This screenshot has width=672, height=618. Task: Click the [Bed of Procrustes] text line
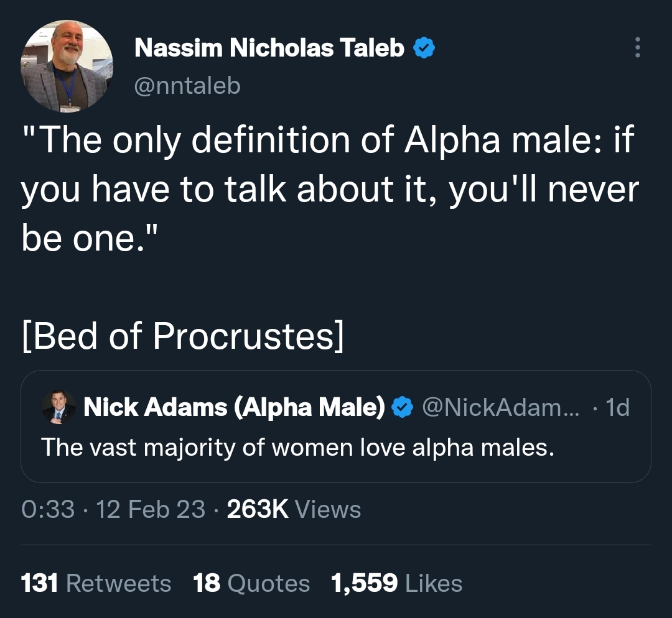[x=183, y=336]
